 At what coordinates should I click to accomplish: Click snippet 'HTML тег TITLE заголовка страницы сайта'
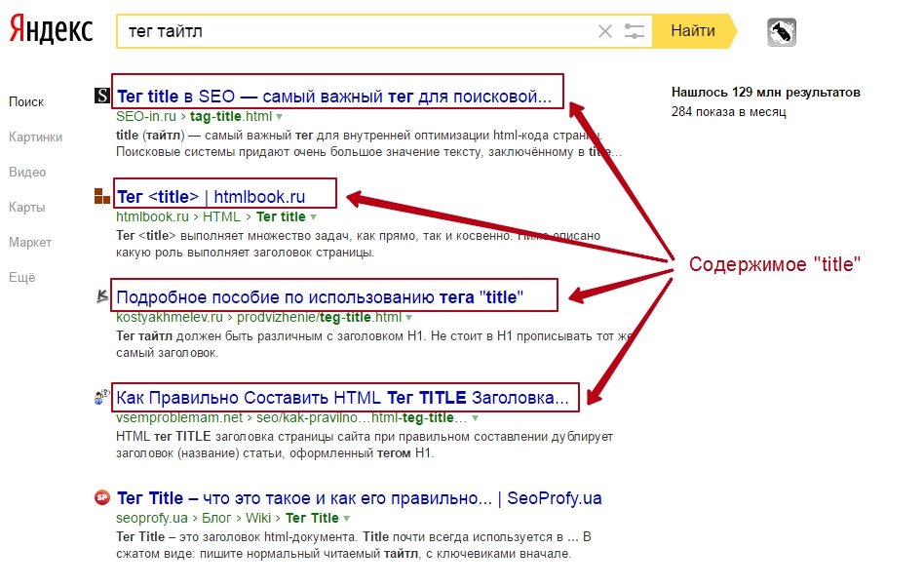tap(365, 445)
